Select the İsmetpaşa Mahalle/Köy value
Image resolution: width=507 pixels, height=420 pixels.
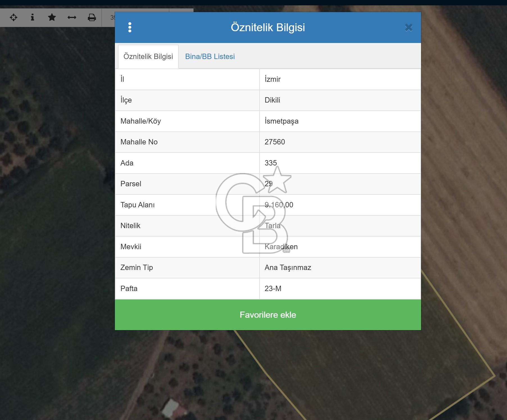281,121
